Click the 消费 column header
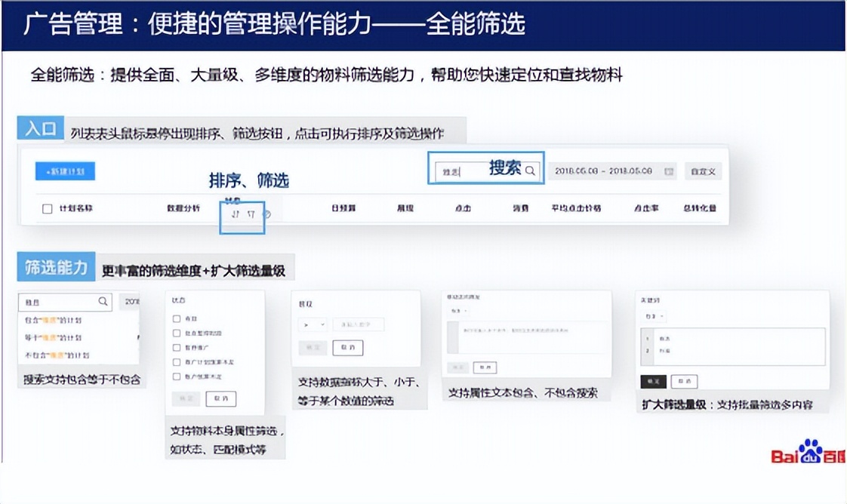The image size is (847, 504). [520, 207]
